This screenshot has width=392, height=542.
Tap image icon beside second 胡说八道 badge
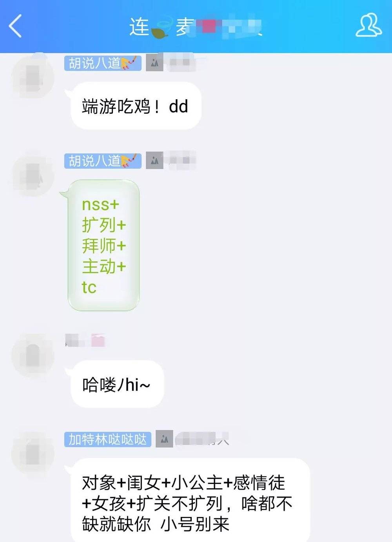pyautogui.click(x=154, y=161)
